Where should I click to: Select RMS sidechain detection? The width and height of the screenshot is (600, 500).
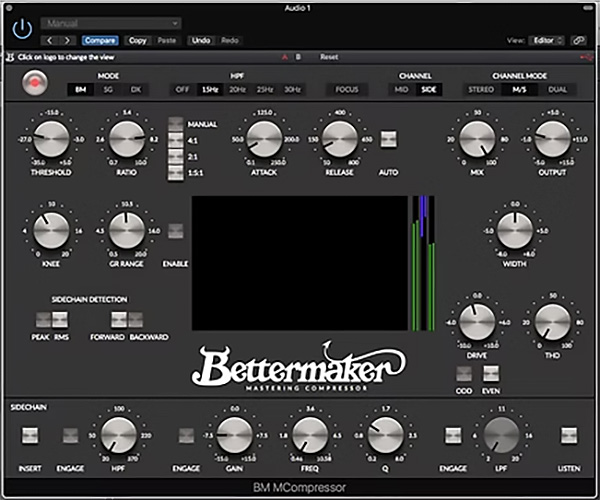pyautogui.click(x=60, y=320)
